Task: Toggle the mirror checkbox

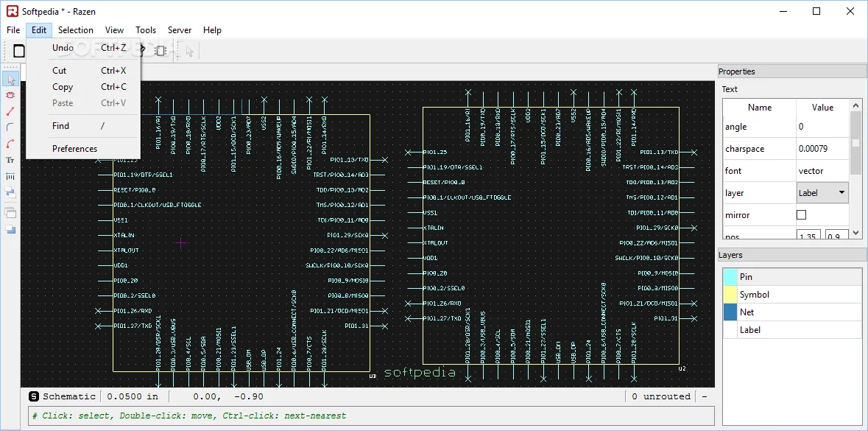Action: (x=802, y=215)
